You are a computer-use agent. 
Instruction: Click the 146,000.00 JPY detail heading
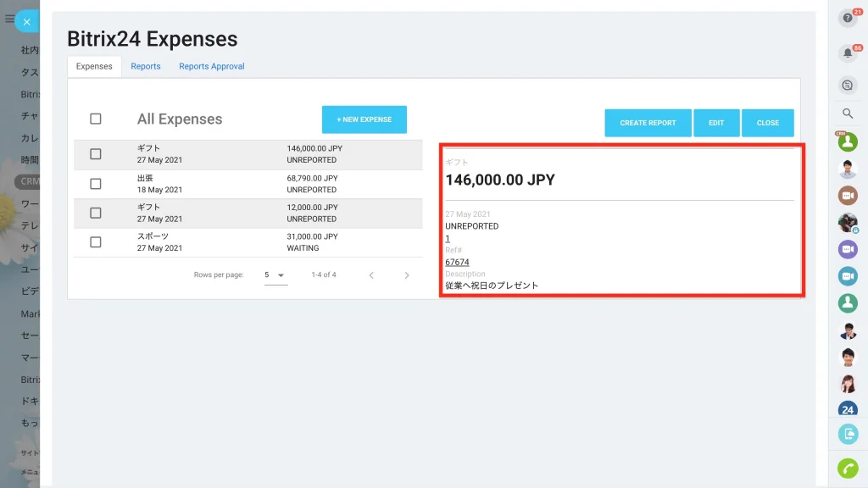click(500, 180)
